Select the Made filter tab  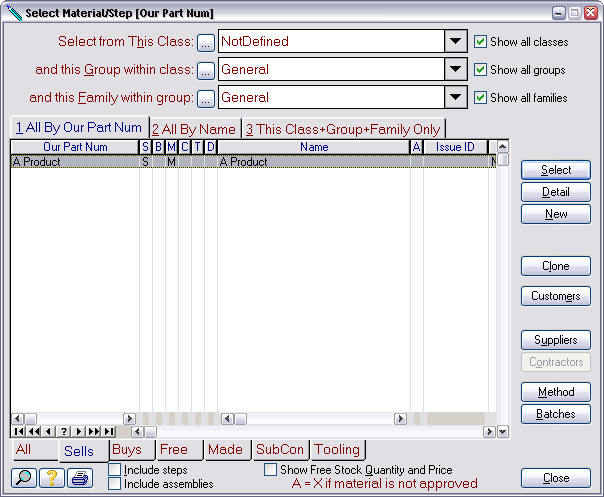click(228, 450)
